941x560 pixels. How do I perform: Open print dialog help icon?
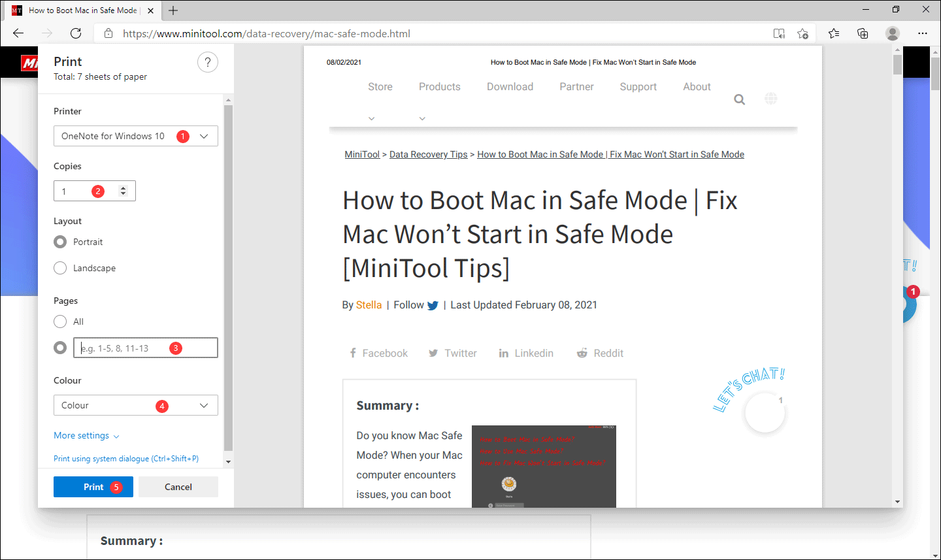click(208, 63)
